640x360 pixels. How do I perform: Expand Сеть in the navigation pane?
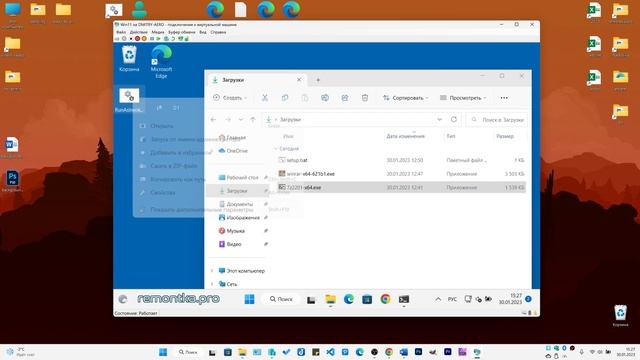point(212,284)
